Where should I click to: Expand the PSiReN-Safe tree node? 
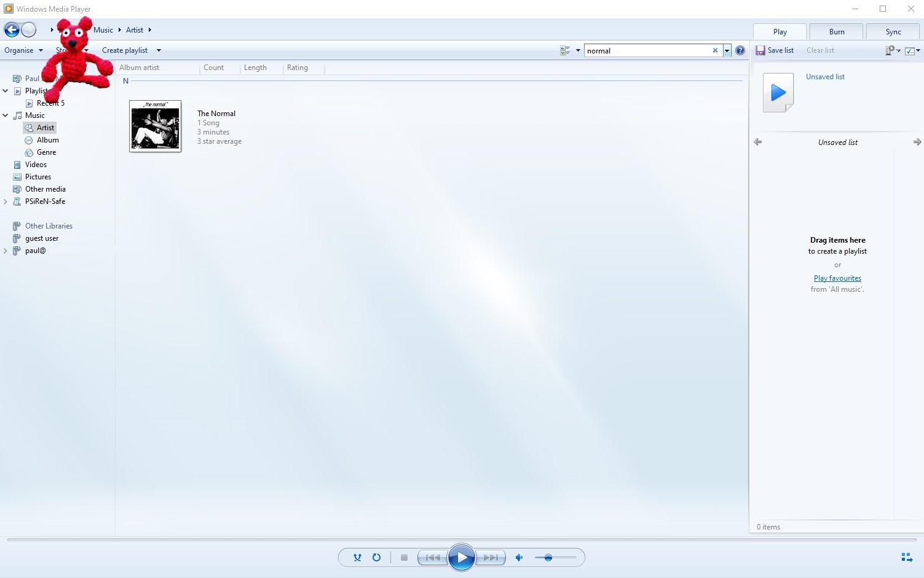coord(6,201)
